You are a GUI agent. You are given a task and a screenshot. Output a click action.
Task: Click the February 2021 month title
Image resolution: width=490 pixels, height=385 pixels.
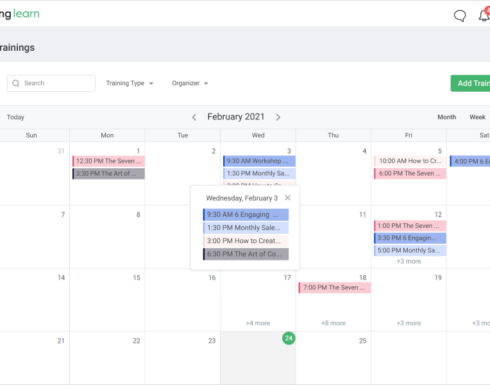click(236, 117)
